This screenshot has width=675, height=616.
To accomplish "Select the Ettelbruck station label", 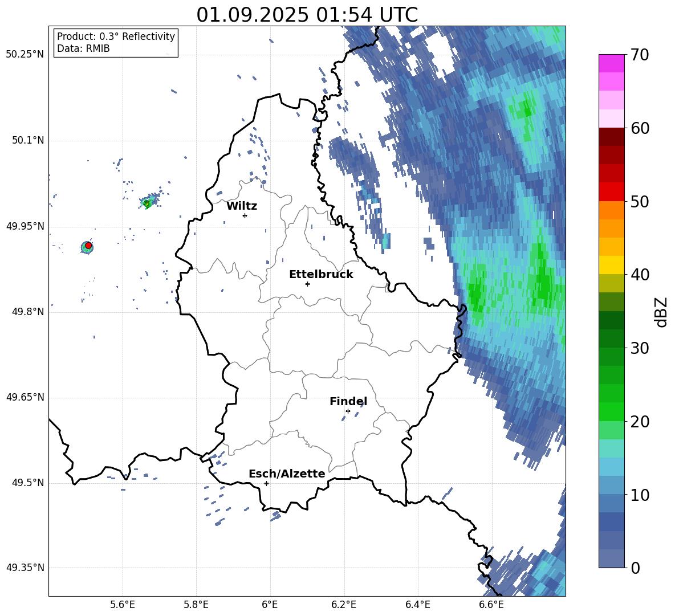I will (x=321, y=275).
